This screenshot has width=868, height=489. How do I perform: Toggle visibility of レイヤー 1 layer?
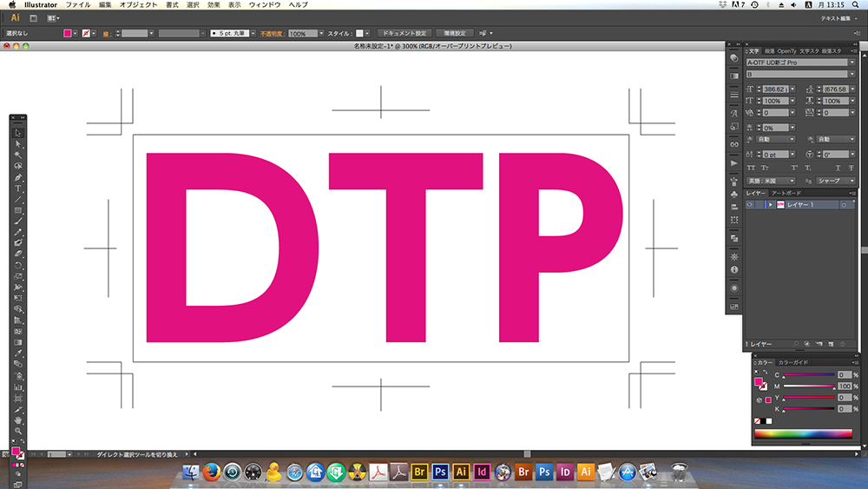coord(750,204)
